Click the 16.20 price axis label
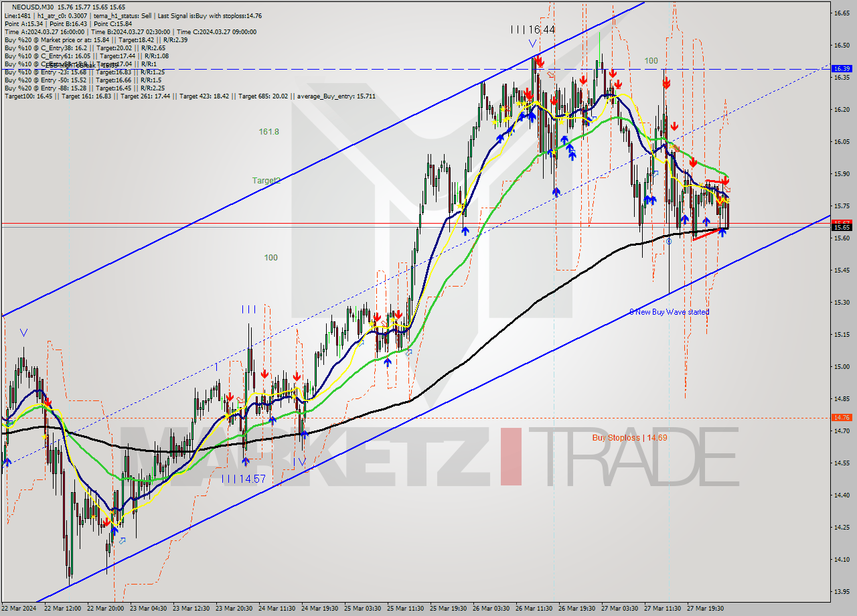The width and height of the screenshot is (857, 616). 841,109
